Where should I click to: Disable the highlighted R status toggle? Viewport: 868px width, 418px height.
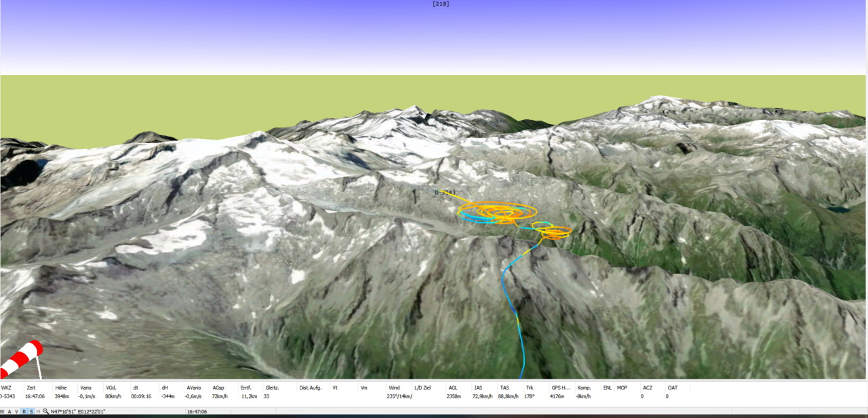click(x=24, y=411)
